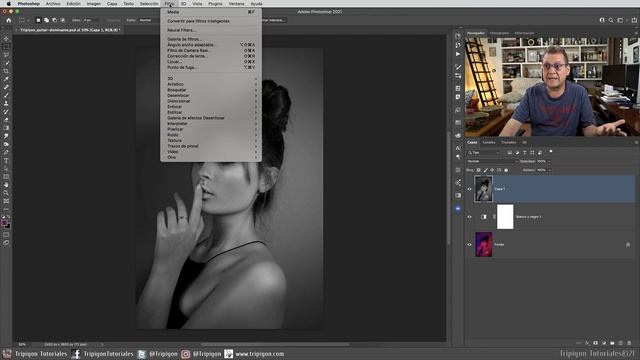Select the Rectangular Marquee tool
The image size is (640, 360).
point(6,47)
